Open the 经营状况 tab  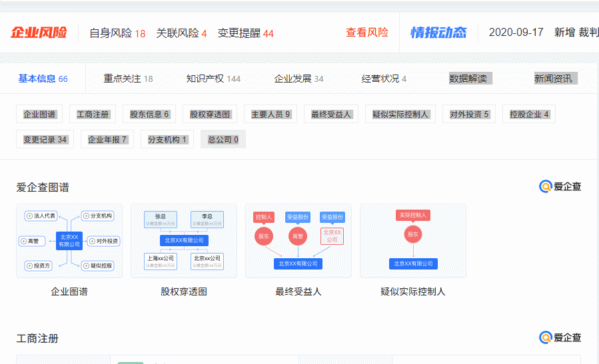384,79
